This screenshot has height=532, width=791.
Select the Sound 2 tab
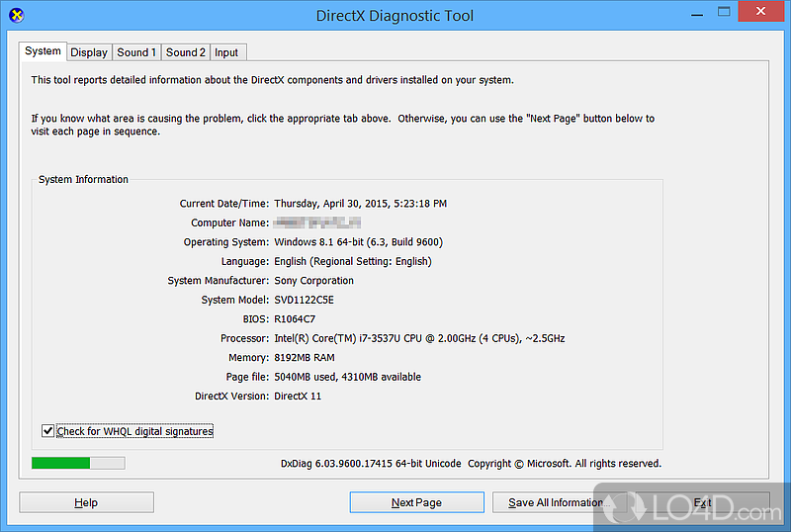[x=186, y=52]
